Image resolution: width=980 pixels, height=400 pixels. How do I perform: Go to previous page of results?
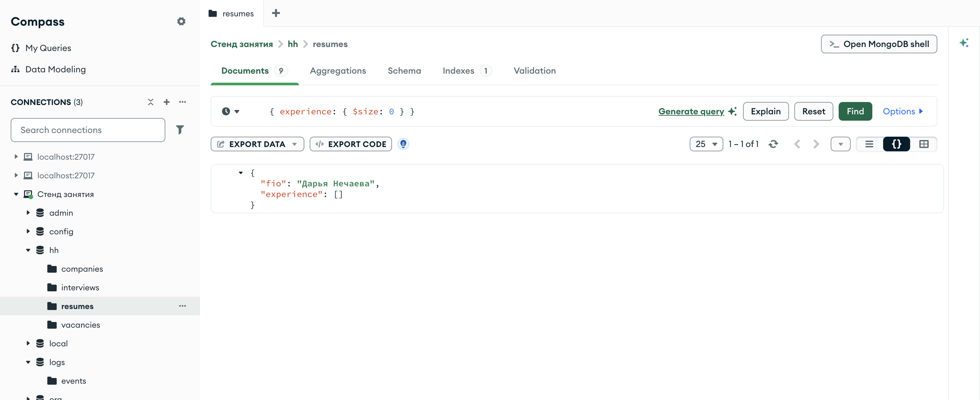click(797, 144)
